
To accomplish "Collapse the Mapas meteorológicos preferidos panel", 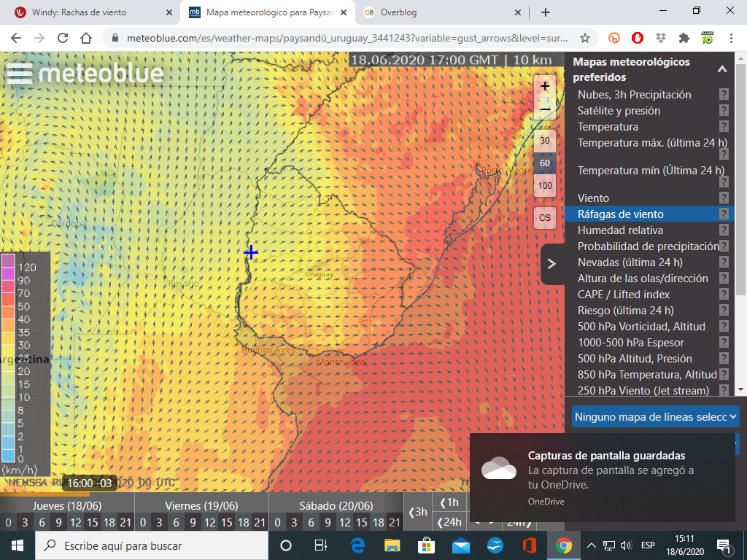I will (x=722, y=69).
